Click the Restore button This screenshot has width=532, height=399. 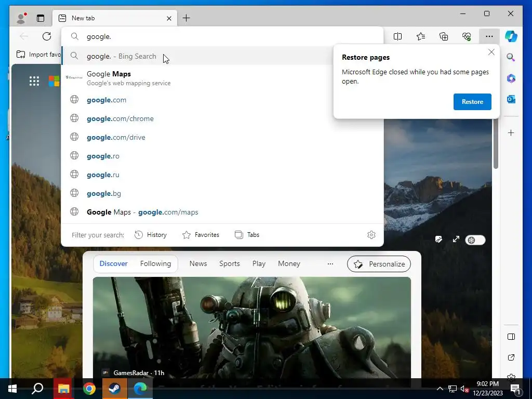pyautogui.click(x=472, y=102)
